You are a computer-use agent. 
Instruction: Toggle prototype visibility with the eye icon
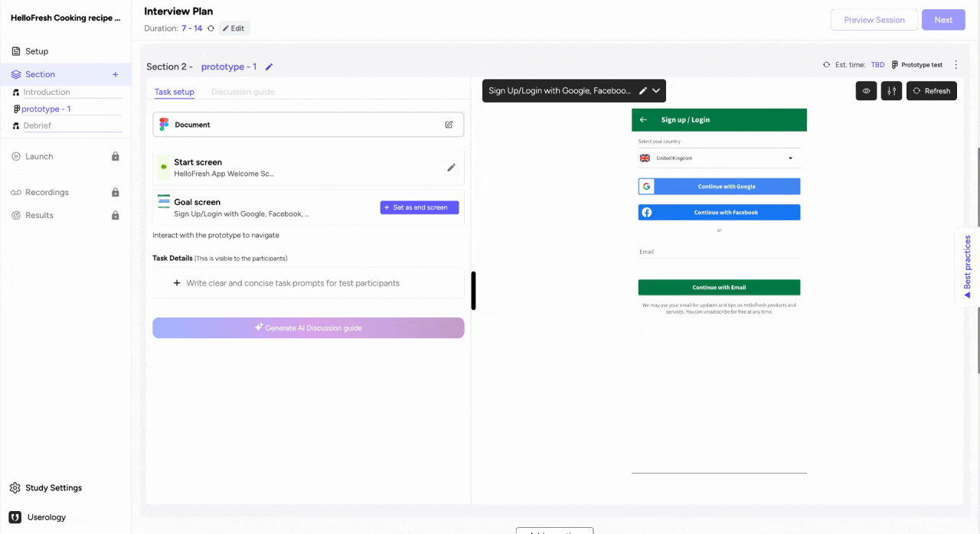click(x=866, y=90)
